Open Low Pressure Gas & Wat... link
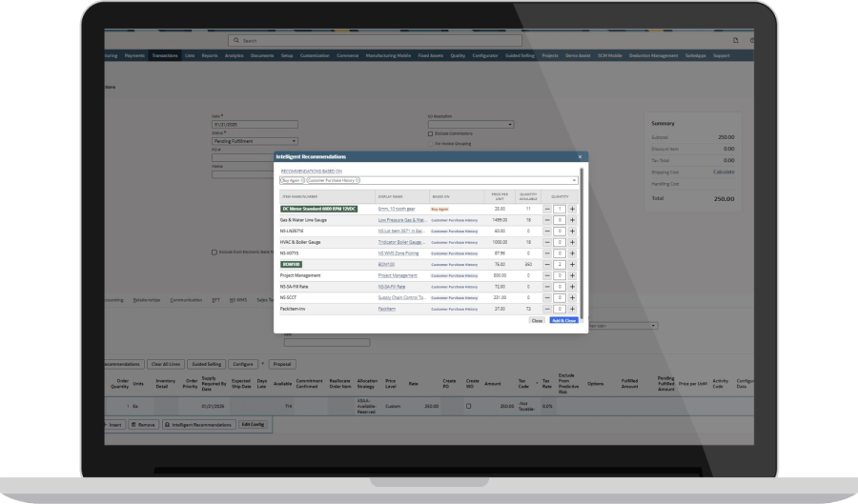 pos(402,220)
